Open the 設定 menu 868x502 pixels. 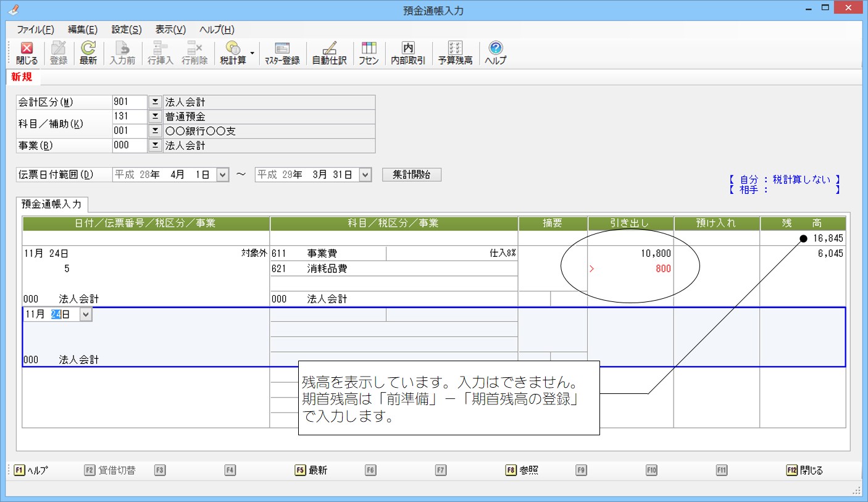pos(127,30)
